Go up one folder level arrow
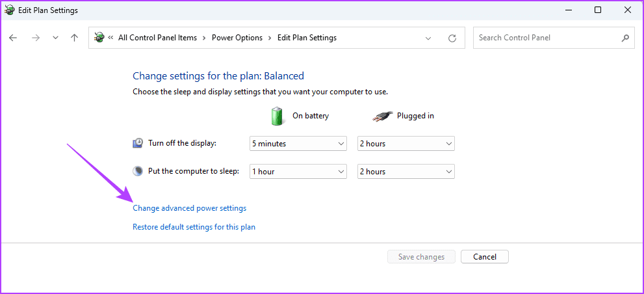This screenshot has width=644, height=294. tap(75, 38)
